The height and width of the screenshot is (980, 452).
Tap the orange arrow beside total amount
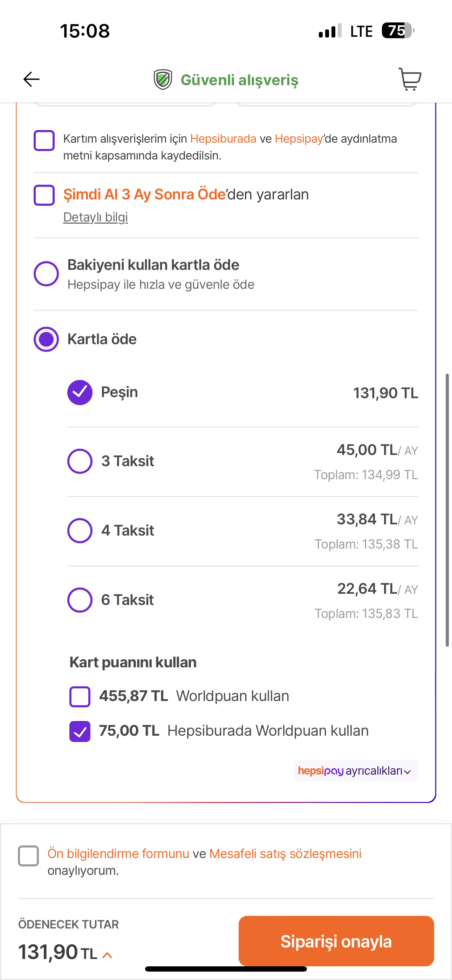click(x=107, y=955)
